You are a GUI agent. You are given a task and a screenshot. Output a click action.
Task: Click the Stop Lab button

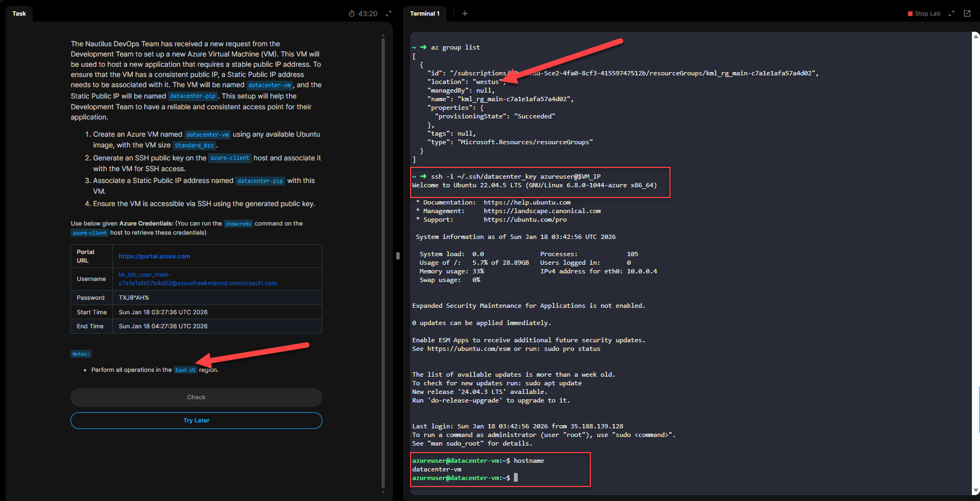click(x=924, y=13)
